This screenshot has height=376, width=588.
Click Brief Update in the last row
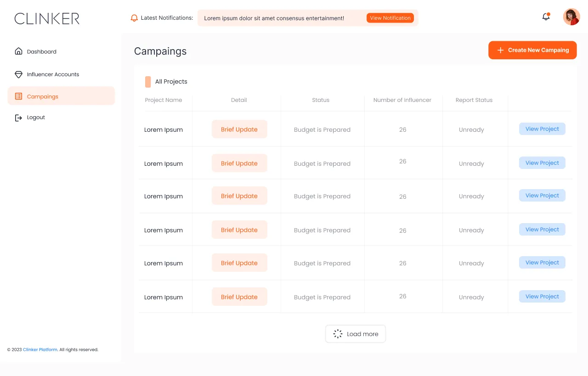click(239, 297)
